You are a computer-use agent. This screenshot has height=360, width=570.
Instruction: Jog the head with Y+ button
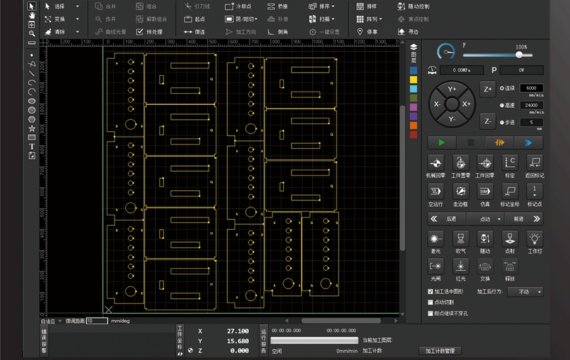point(452,89)
